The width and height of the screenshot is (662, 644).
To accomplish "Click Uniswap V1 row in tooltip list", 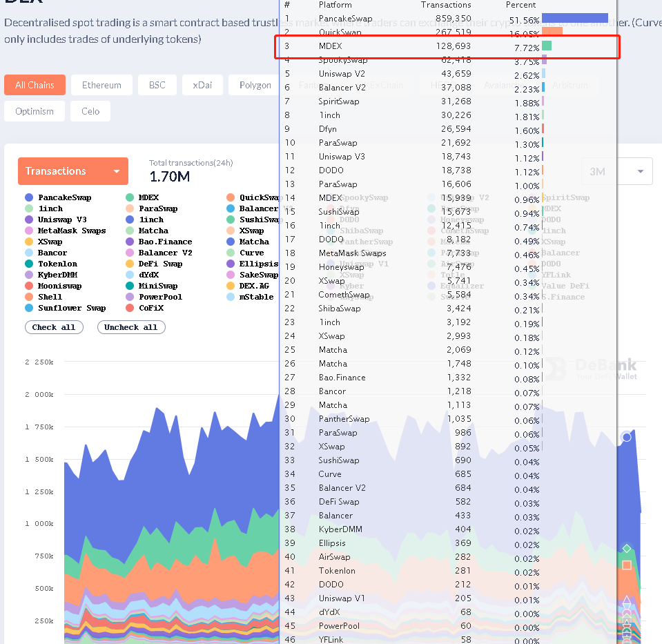I will [x=447, y=598].
